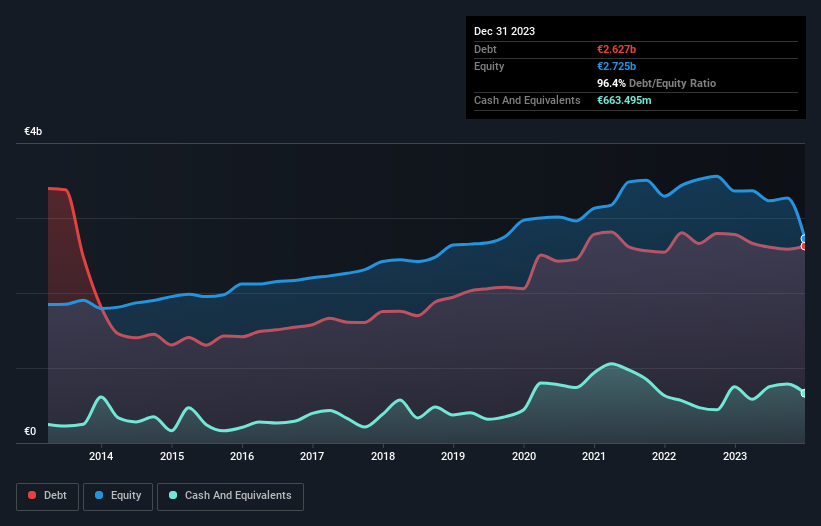
Task: Toggle the Debt legend button
Action: (x=47, y=496)
